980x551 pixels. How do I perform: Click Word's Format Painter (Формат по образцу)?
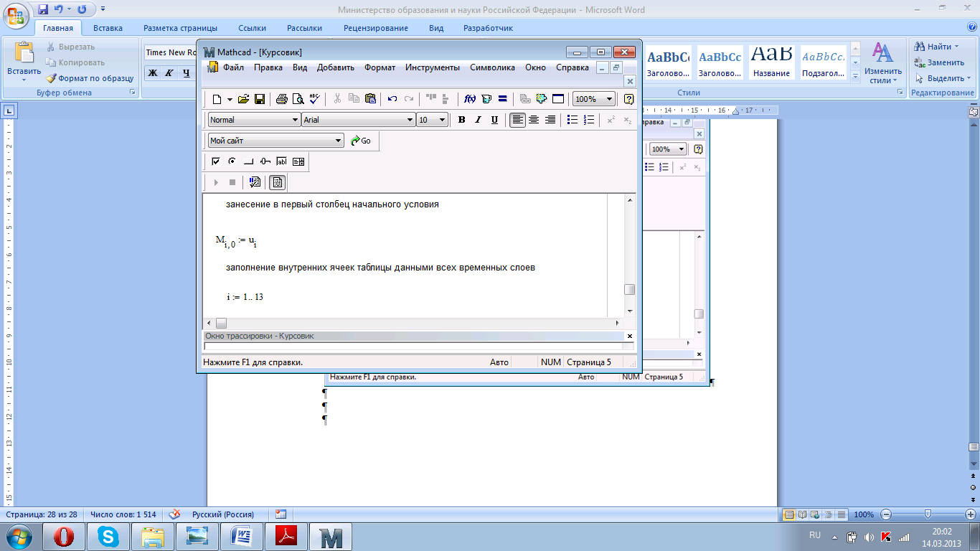coord(90,78)
